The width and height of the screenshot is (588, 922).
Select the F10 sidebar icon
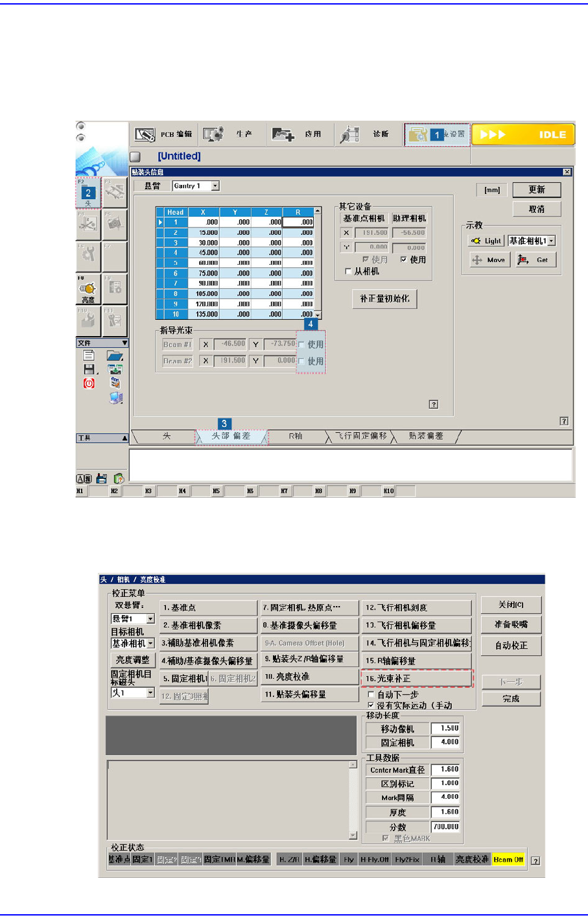(88, 321)
